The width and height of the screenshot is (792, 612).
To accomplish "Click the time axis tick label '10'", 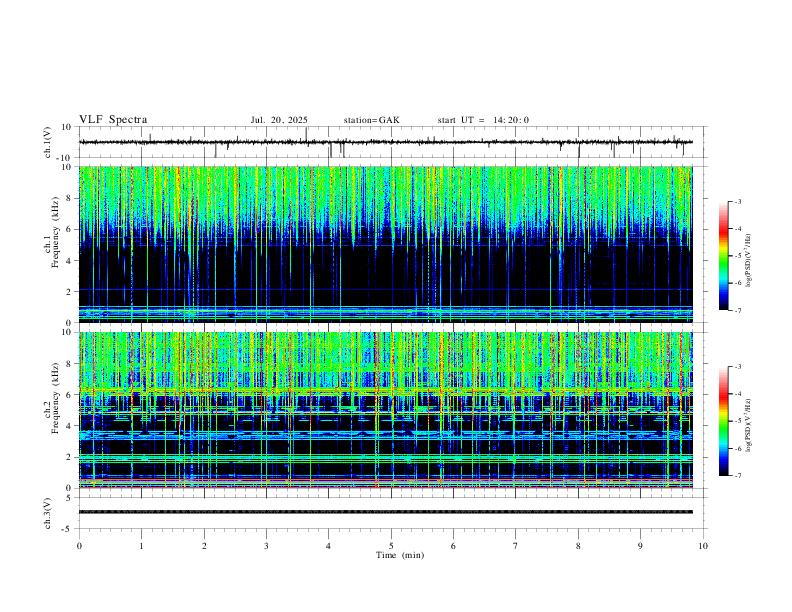I will [x=703, y=546].
